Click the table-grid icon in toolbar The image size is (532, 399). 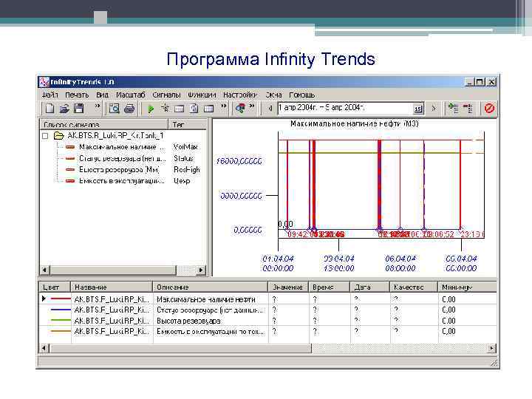(x=208, y=109)
